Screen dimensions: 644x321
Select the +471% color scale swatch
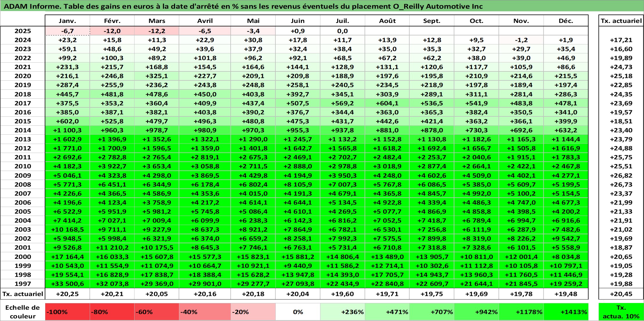point(387,312)
